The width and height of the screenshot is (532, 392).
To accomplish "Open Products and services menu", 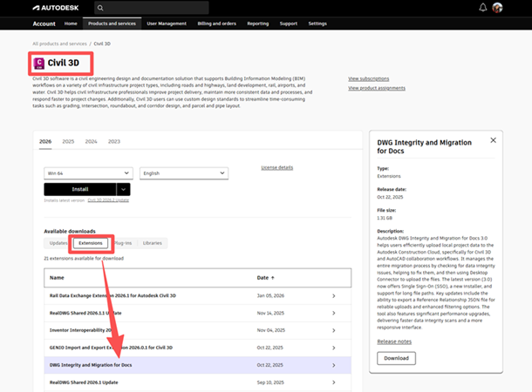I will coord(112,24).
